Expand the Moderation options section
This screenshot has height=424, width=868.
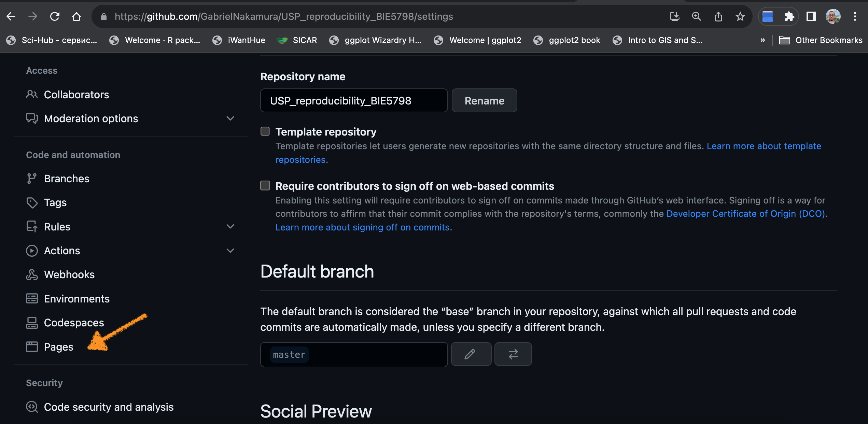tap(230, 118)
